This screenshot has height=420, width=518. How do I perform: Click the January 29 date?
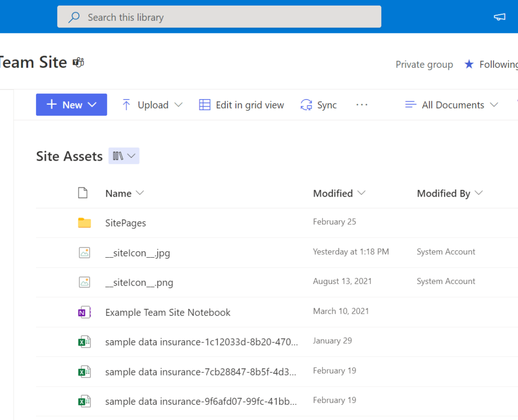coord(332,341)
